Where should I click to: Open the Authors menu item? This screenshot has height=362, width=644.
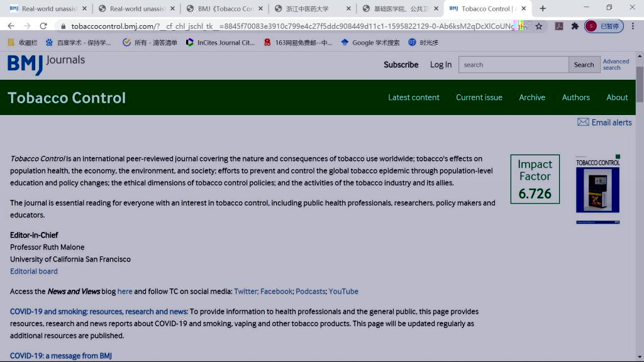click(576, 97)
